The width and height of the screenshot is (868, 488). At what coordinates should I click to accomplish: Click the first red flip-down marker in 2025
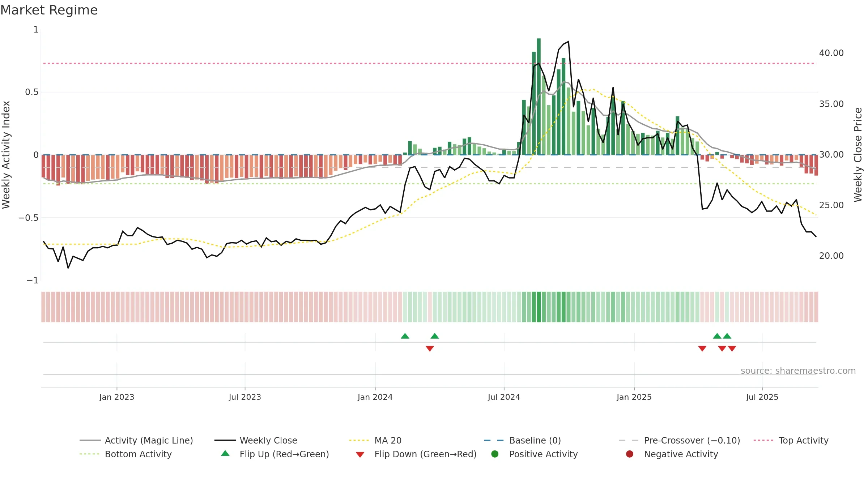click(702, 348)
